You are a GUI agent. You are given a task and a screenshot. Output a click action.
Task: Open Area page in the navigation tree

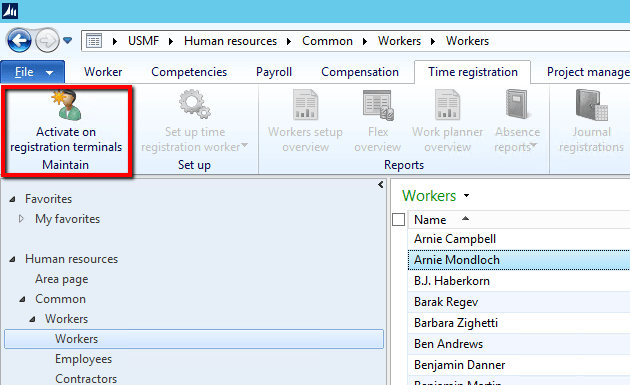(61, 279)
